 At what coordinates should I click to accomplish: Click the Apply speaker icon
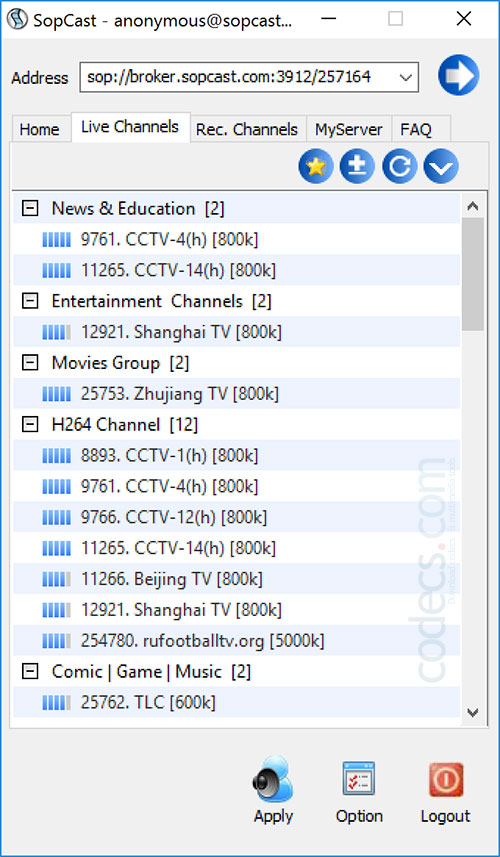point(273,779)
